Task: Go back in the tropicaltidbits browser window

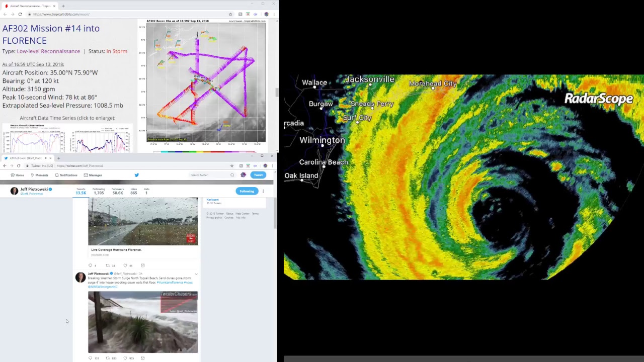Action: tap(5, 14)
